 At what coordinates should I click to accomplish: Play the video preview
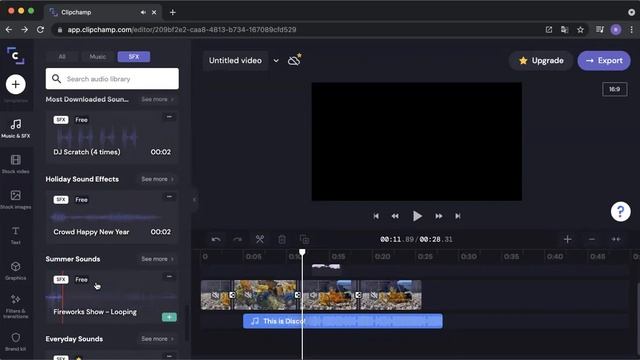tap(417, 216)
